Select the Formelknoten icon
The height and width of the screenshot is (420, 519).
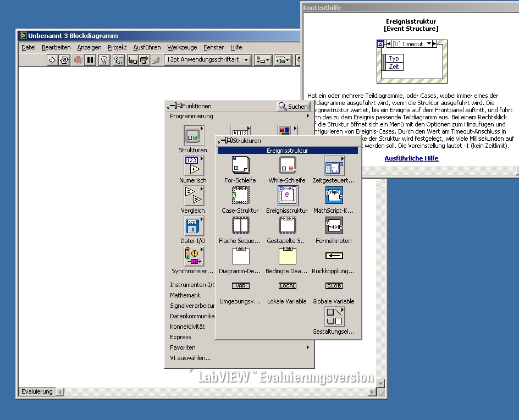tap(334, 226)
